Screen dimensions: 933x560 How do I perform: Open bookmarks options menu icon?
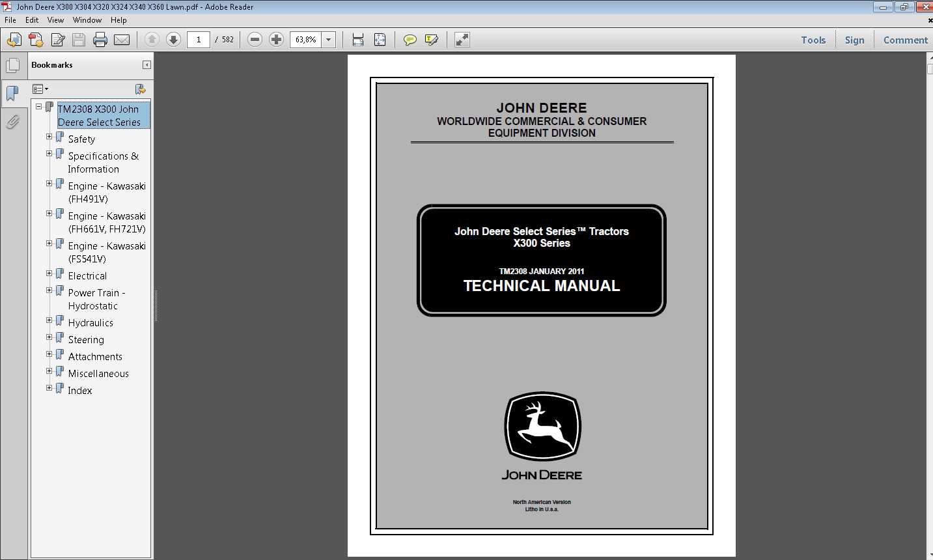(x=40, y=89)
